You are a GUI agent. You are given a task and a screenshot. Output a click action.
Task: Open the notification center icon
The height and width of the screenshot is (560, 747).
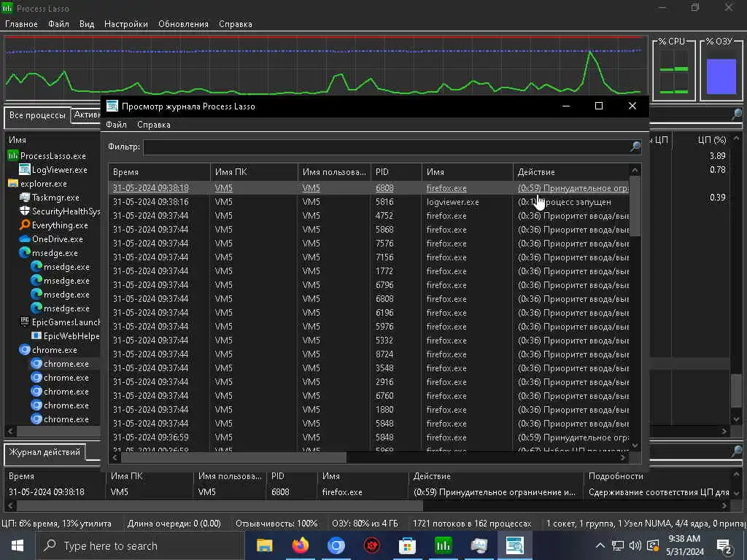click(724, 546)
